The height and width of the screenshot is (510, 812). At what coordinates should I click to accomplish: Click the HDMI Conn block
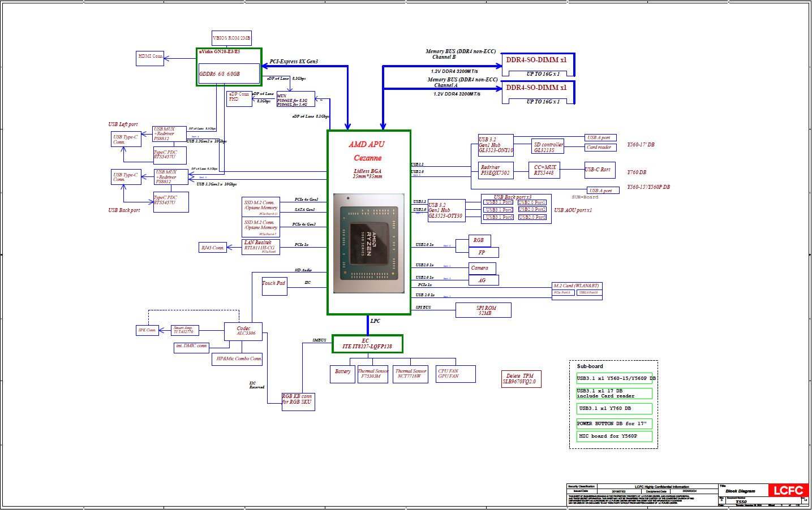tap(150, 58)
